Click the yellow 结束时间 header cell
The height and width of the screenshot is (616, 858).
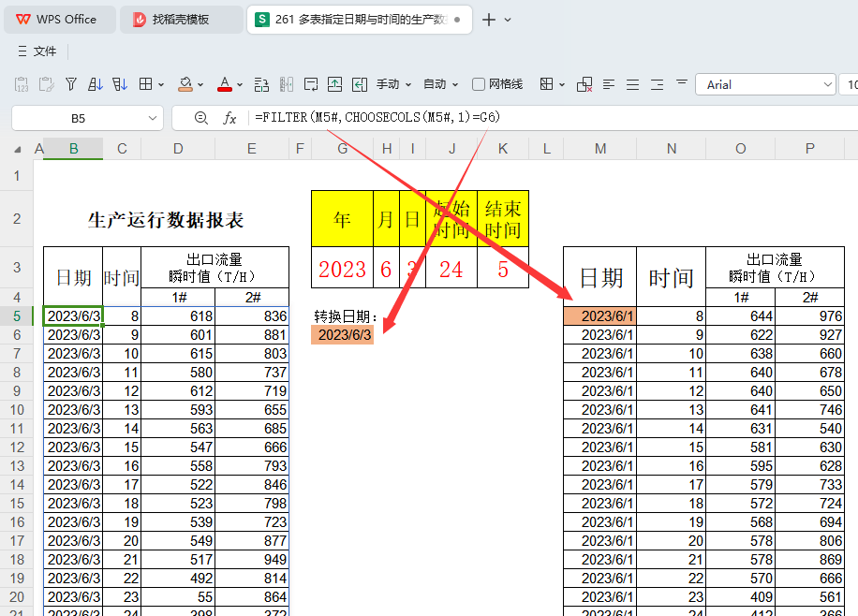click(503, 219)
